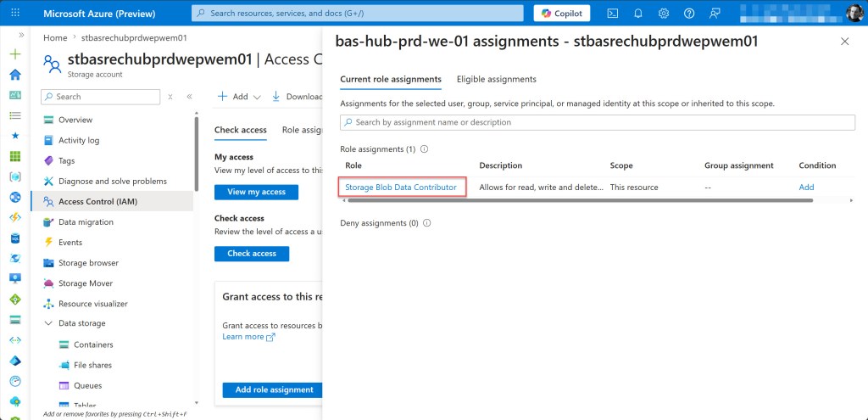This screenshot has width=868, height=420.
Task: Click the Home icon in left sidebar
Action: tap(14, 74)
